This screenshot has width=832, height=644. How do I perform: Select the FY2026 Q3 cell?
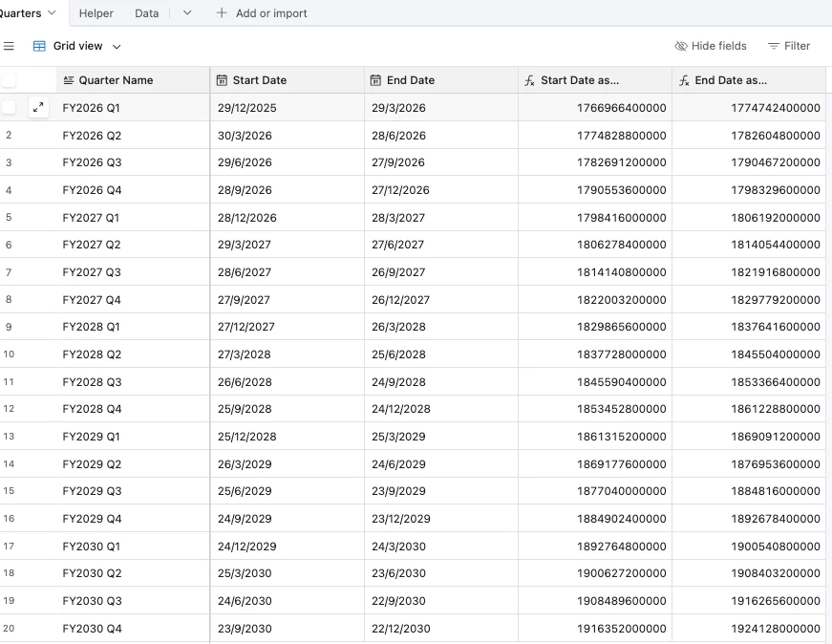(133, 162)
